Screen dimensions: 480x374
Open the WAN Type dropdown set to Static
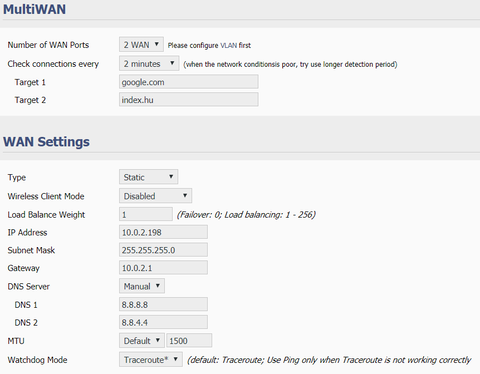click(148, 177)
